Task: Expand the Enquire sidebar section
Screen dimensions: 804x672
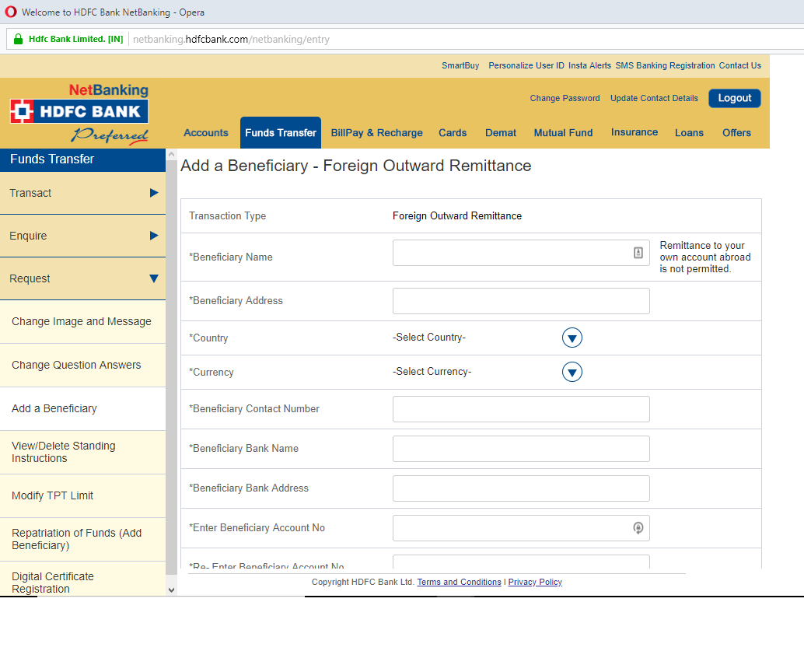Action: [153, 236]
